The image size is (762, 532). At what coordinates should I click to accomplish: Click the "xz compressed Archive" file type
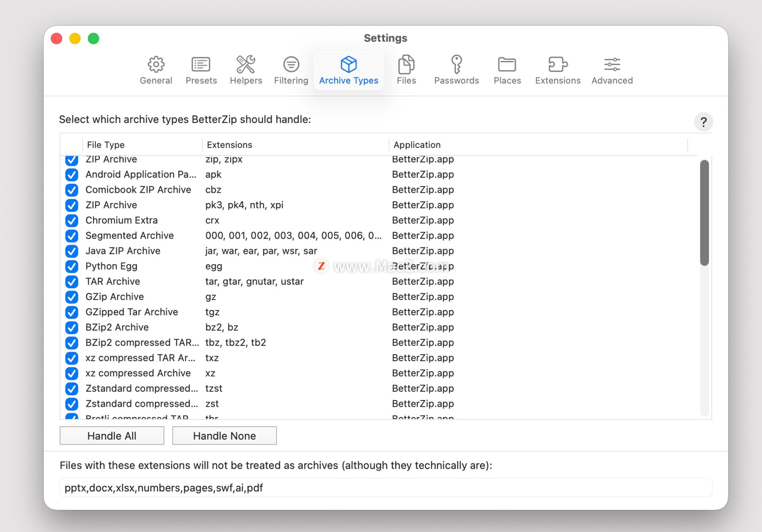click(x=138, y=373)
